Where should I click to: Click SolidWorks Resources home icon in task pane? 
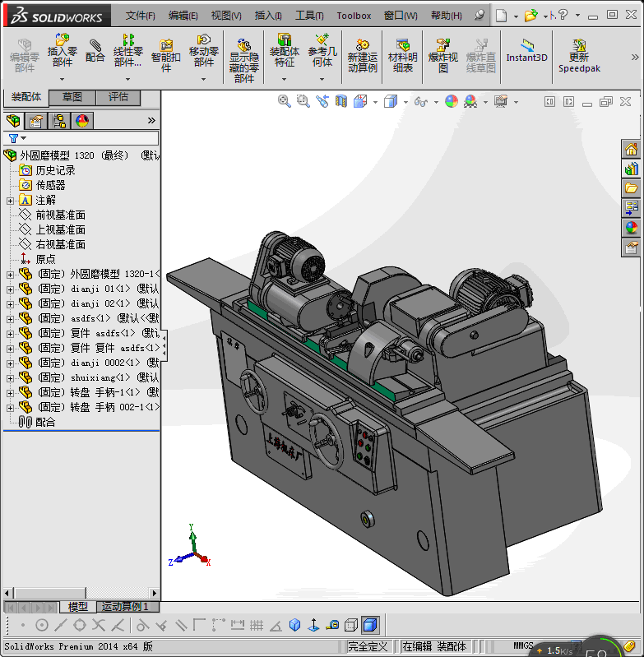point(631,149)
